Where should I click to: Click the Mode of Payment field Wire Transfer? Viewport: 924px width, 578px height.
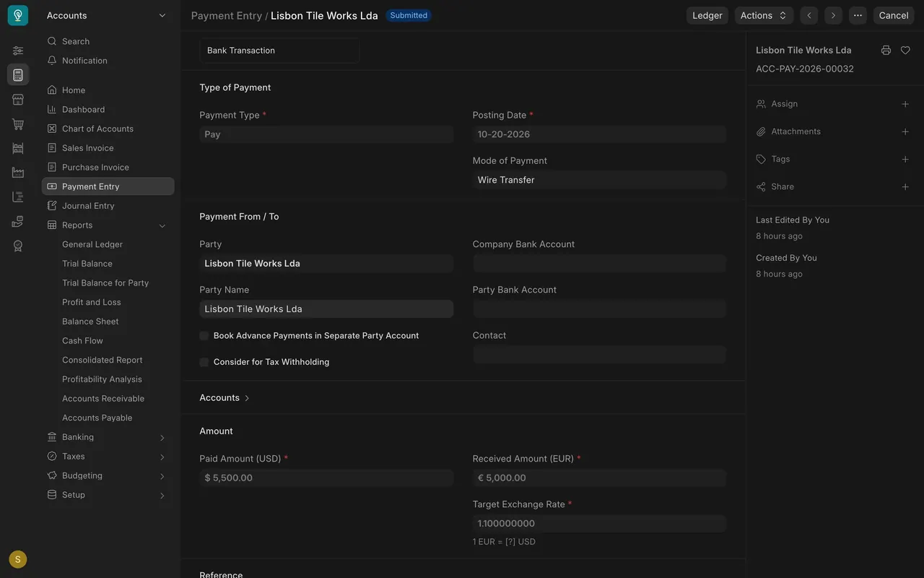click(x=599, y=180)
